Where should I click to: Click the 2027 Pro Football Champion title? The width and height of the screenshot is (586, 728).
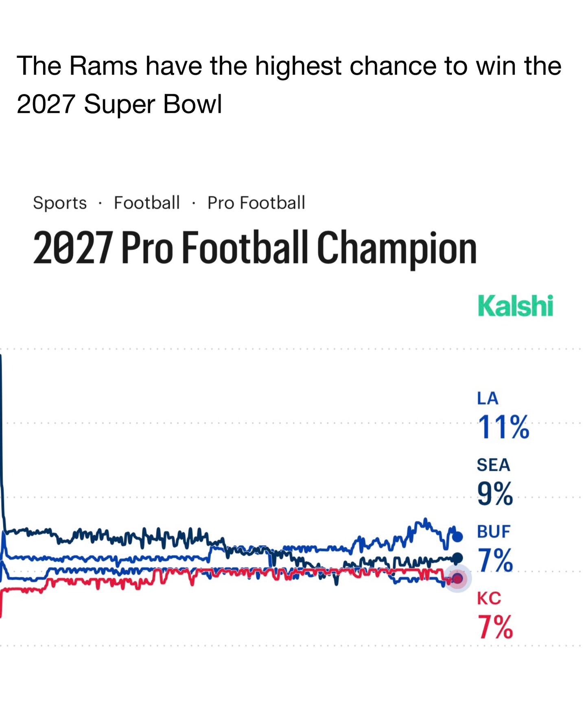click(x=255, y=248)
